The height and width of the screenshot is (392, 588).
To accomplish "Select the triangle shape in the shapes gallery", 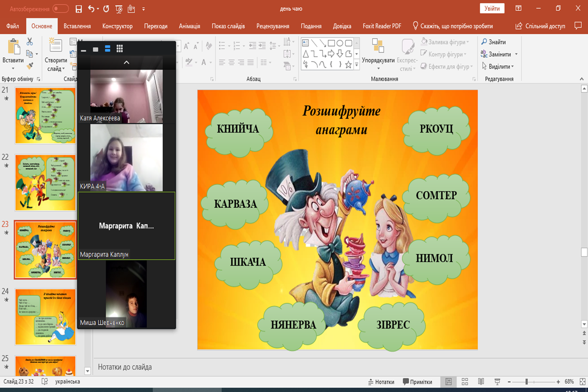I will click(x=305, y=53).
